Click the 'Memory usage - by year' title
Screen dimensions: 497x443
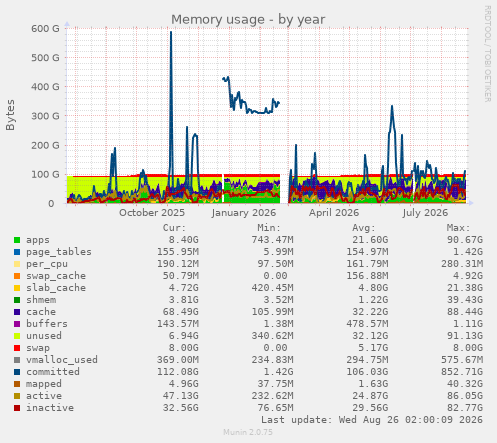(x=248, y=20)
